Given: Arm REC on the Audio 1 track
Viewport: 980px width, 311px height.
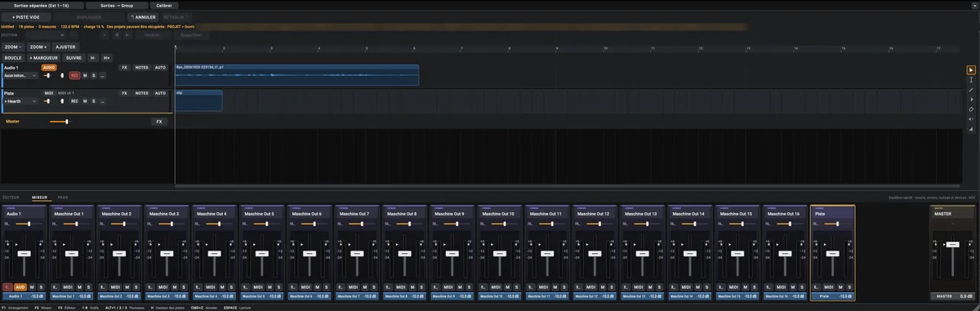Looking at the screenshot, I should click(74, 75).
